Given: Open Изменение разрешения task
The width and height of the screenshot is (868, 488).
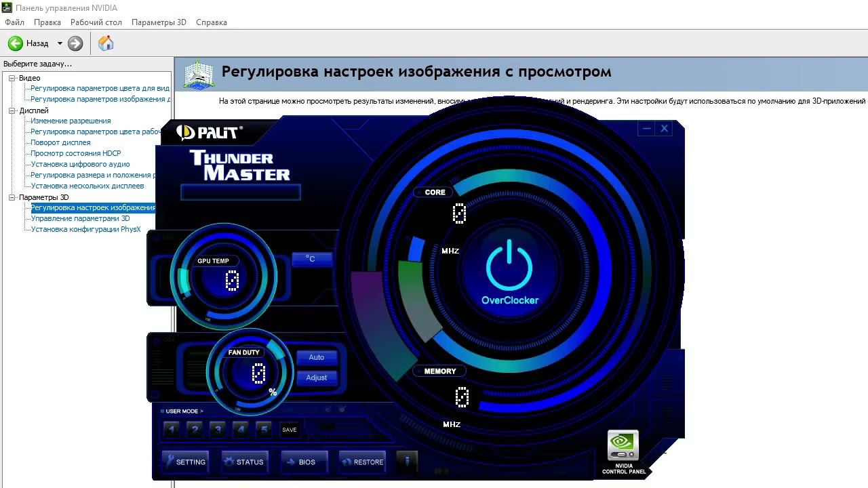Looking at the screenshot, I should [x=71, y=121].
